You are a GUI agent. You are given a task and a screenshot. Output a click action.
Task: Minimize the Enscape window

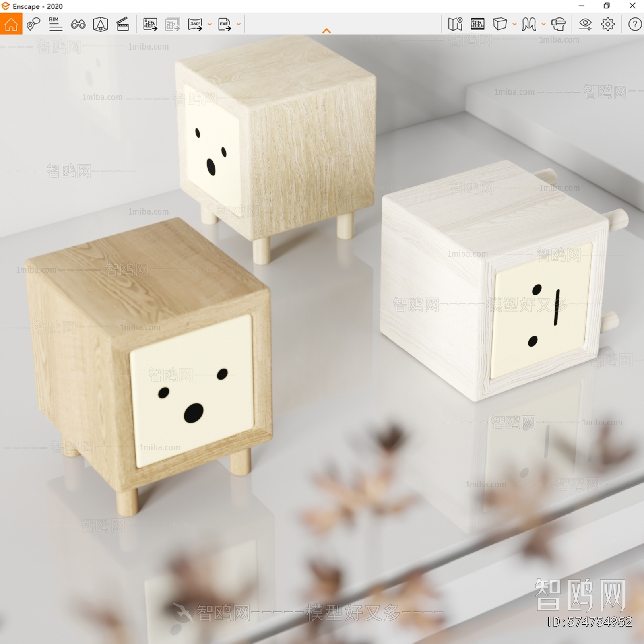click(x=582, y=6)
